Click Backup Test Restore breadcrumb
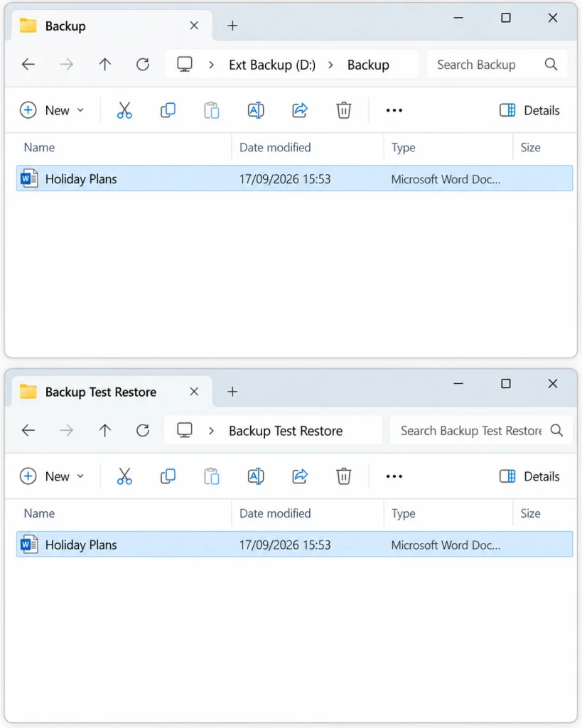 pos(286,431)
